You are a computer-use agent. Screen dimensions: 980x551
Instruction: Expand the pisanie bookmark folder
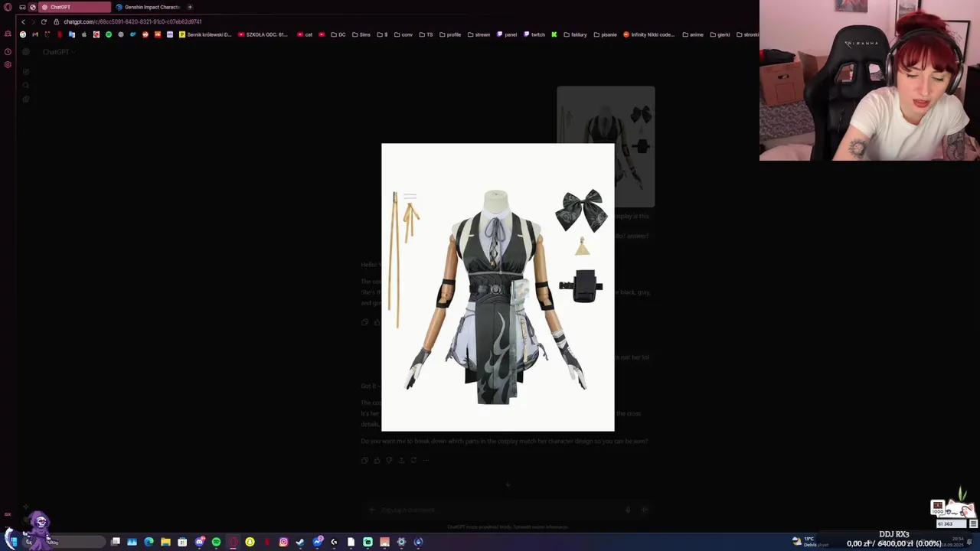pos(605,34)
